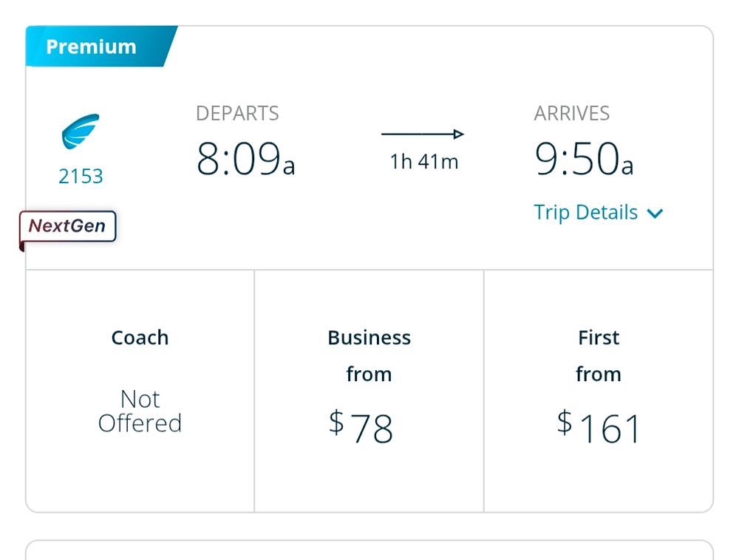This screenshot has width=739, height=560.
Task: Click the DEPARTS label
Action: 237,114
